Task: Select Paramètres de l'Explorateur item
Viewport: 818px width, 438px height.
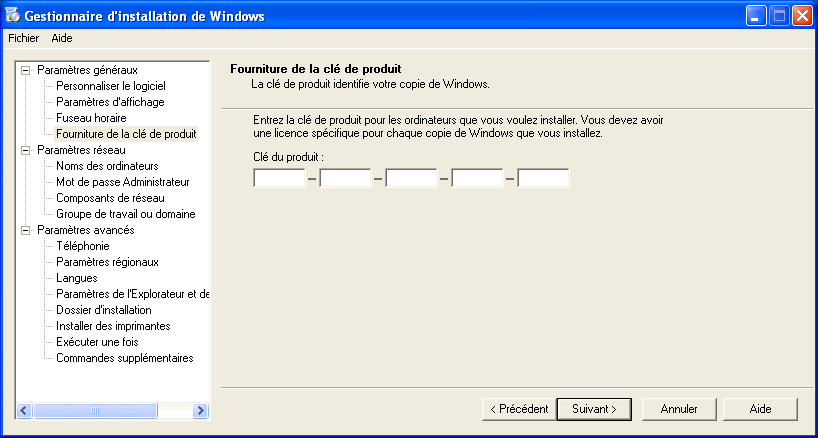Action: coord(133,294)
